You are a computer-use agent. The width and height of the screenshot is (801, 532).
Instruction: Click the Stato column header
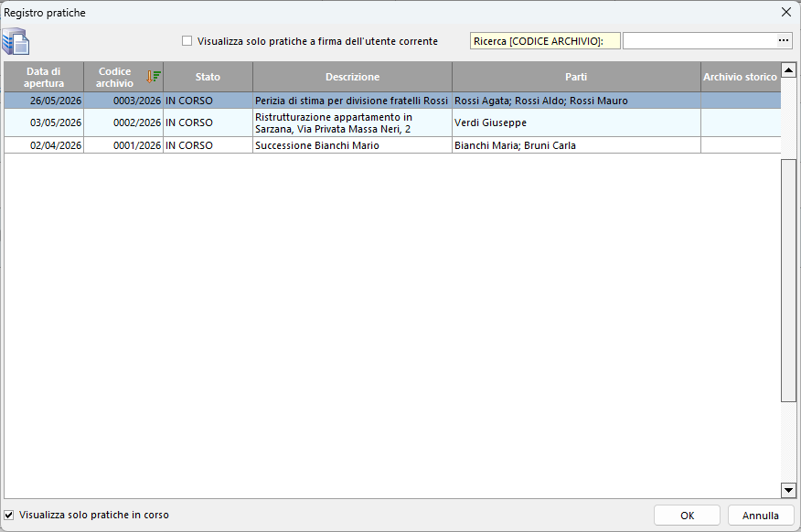pos(208,77)
